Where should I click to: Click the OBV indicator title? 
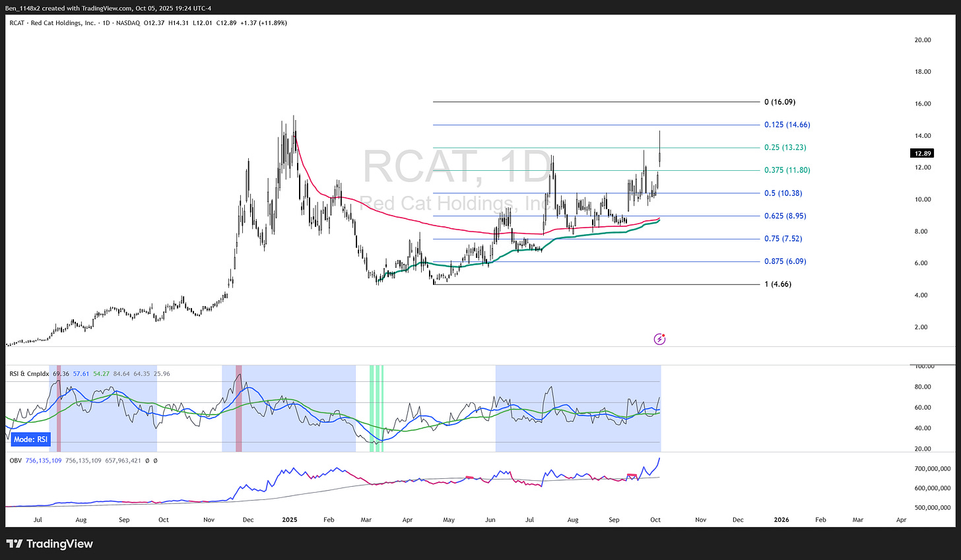(x=16, y=460)
